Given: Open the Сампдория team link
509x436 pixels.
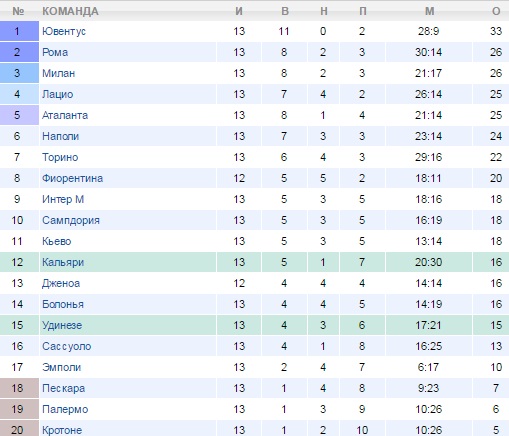Looking at the screenshot, I should (x=71, y=220).
